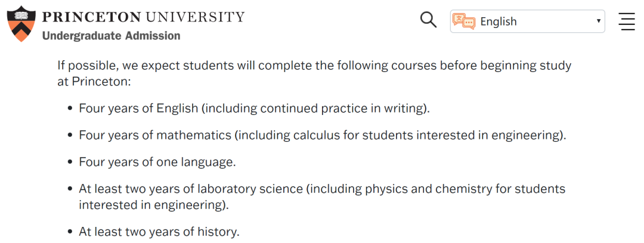
Task: Click the Princeton shield logo
Action: [x=21, y=23]
